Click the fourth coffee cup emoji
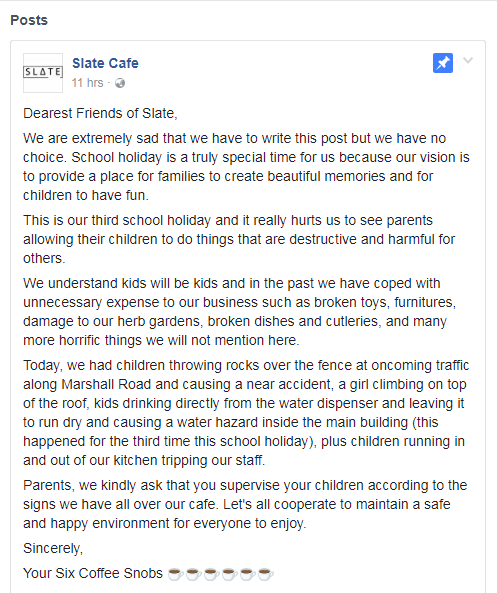Screen dimensions: 497x593 point(230,574)
